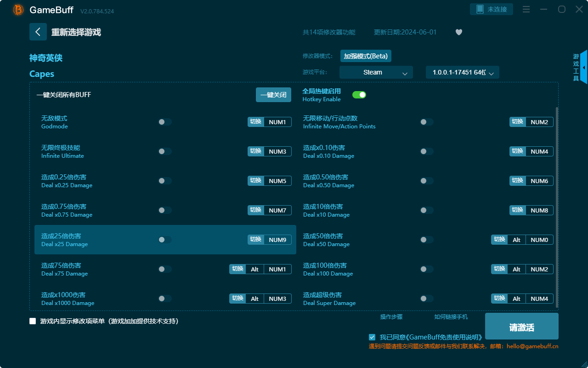Check the in-game trainer menu checkbox
The image size is (588, 368).
click(33, 321)
